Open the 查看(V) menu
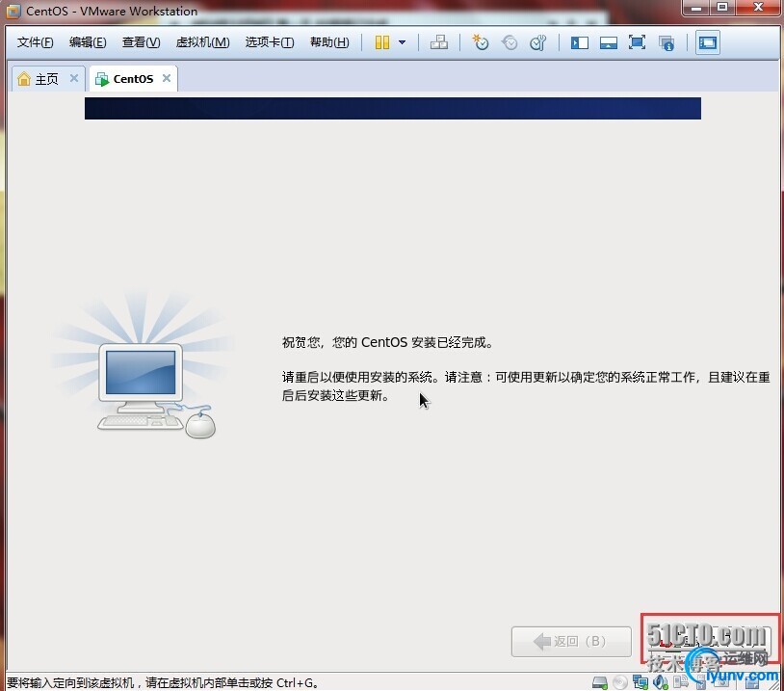Image resolution: width=784 pixels, height=691 pixels. (x=141, y=42)
